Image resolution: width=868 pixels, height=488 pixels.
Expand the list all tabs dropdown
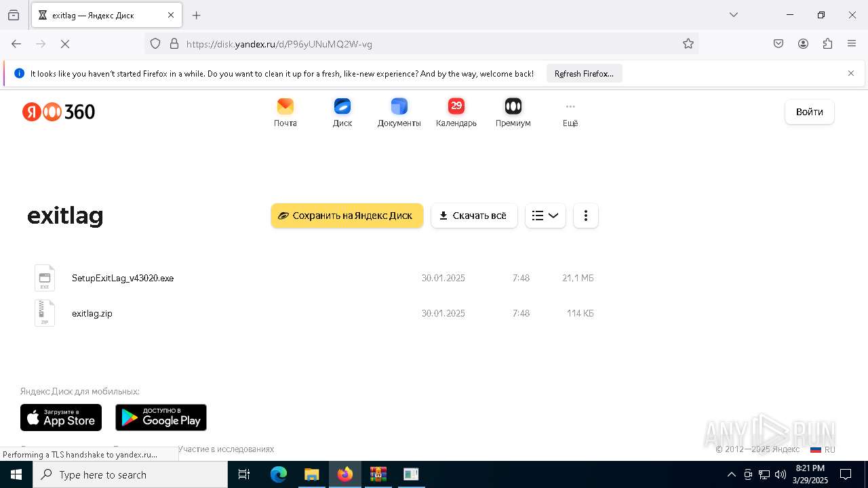pyautogui.click(x=734, y=15)
